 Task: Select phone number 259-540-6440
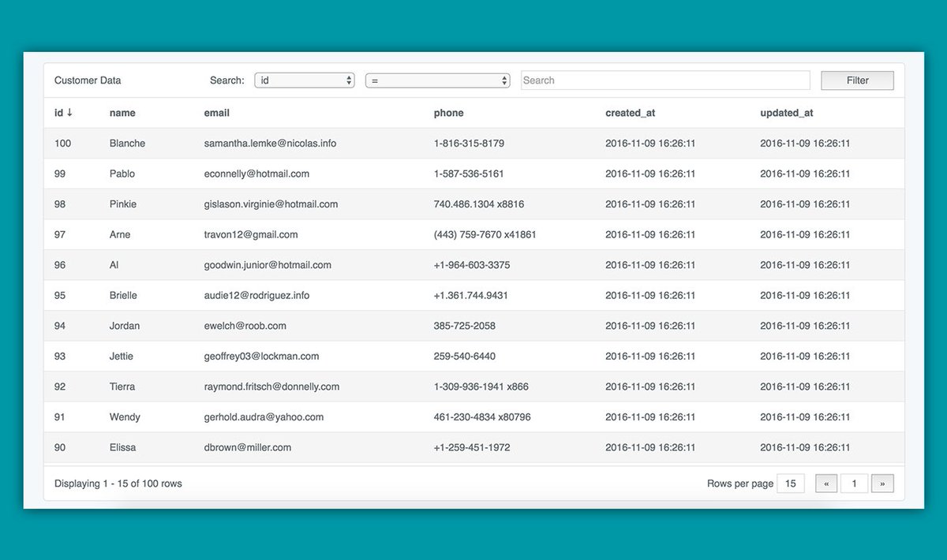coord(465,357)
